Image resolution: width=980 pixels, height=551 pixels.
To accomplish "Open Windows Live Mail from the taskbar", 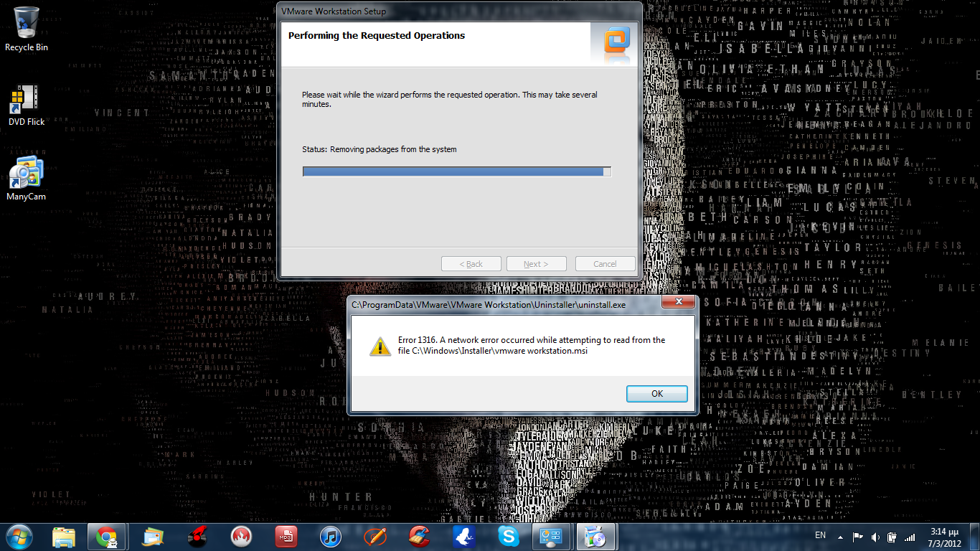I will point(153,537).
